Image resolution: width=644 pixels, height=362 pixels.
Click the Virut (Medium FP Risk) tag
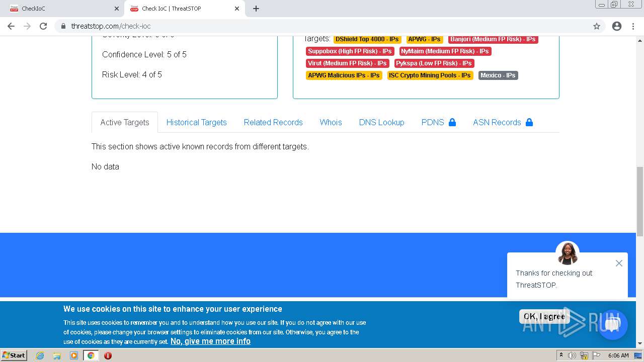[x=348, y=63]
